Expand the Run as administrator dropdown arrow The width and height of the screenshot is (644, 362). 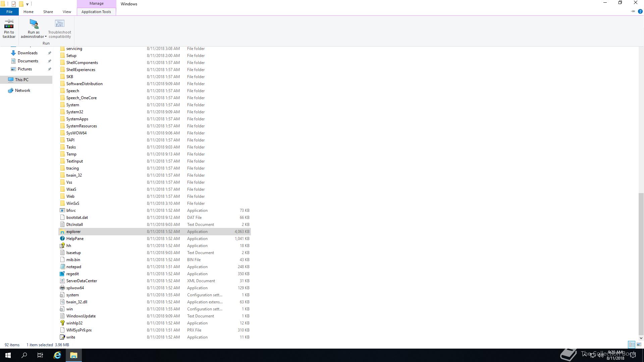click(x=46, y=37)
